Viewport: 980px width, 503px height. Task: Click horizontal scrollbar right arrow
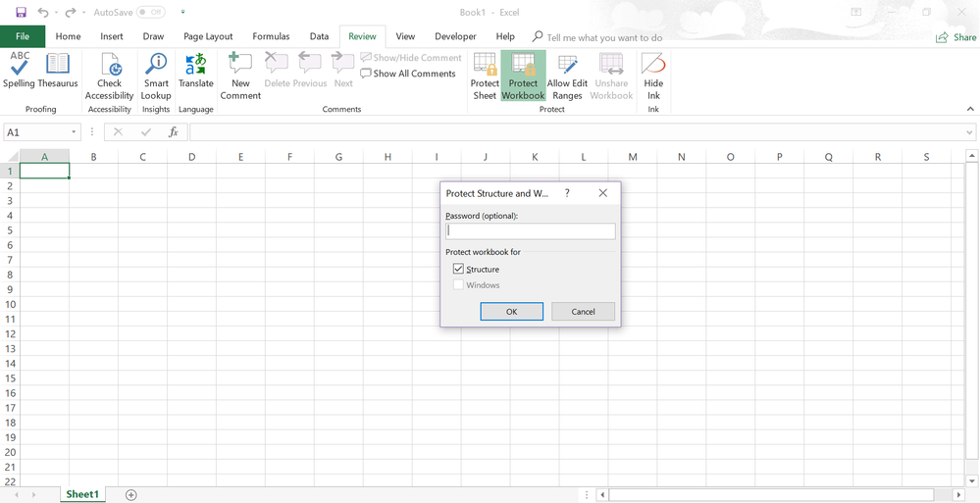click(x=958, y=495)
